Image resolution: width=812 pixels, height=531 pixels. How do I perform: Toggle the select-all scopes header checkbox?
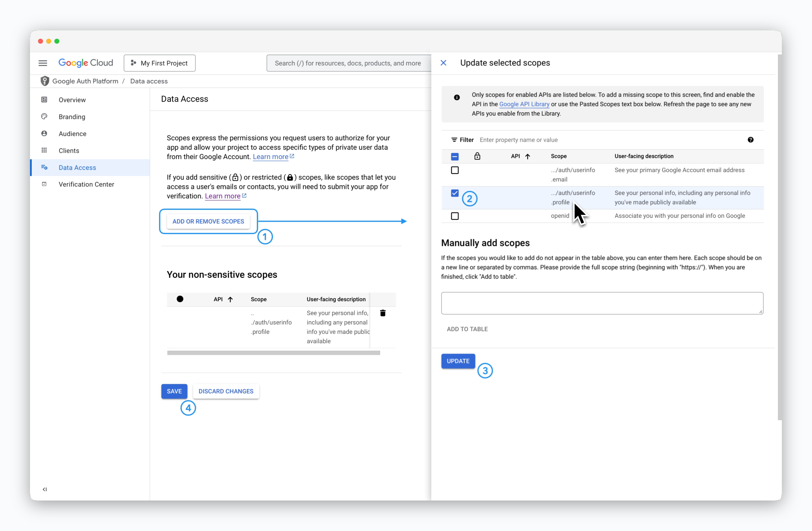(455, 157)
